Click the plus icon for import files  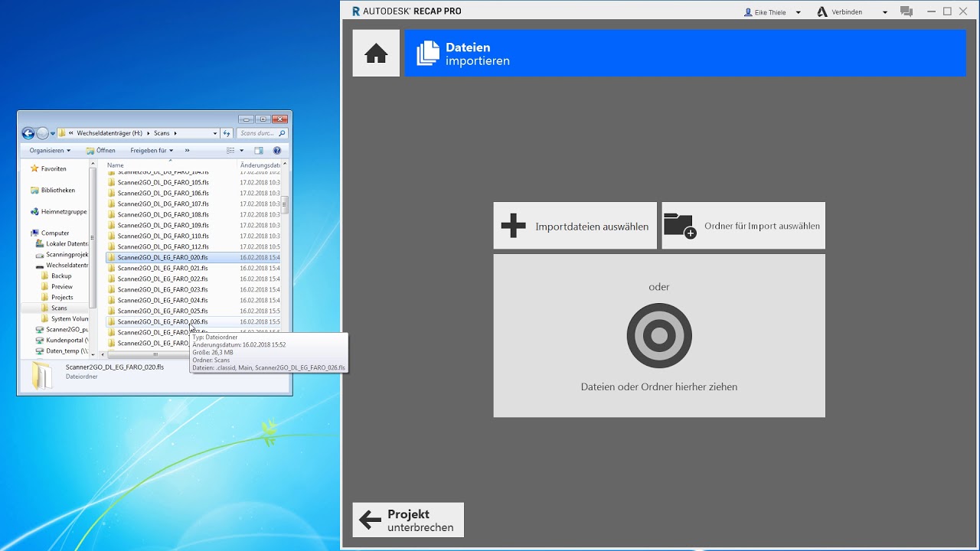[513, 226]
